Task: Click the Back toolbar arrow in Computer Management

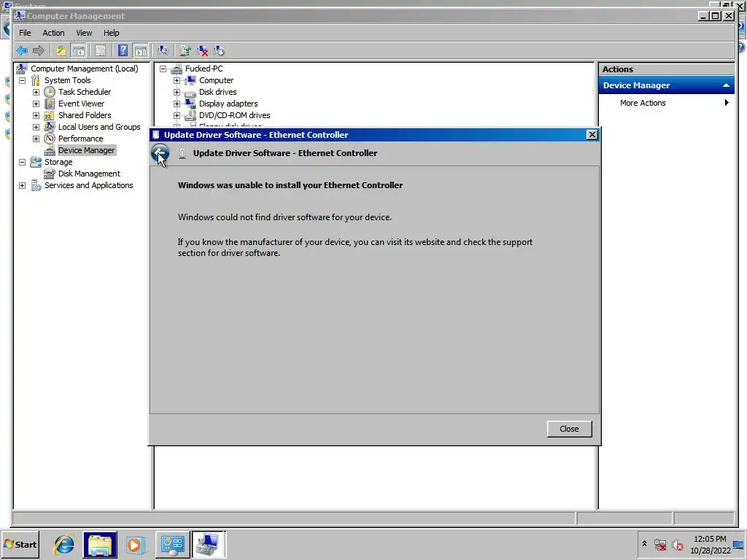Action: [22, 50]
